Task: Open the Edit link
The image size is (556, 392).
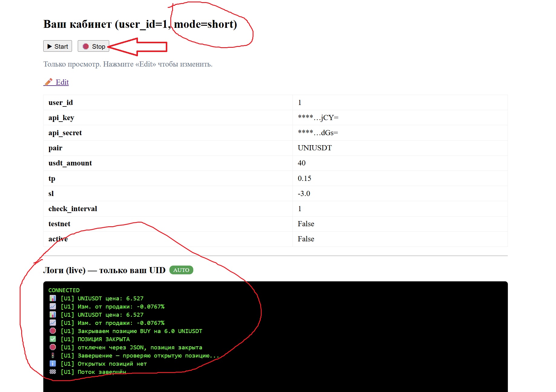Action: 62,82
